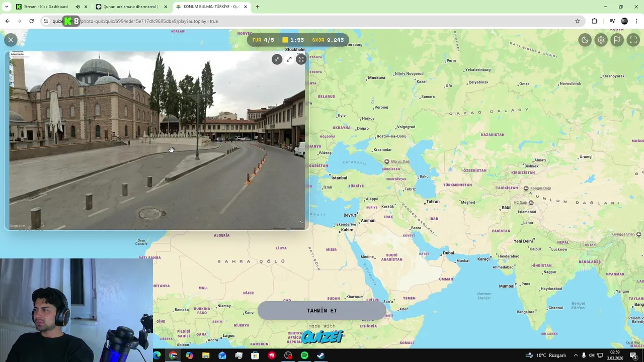Click the SKOR 9.245 score display

click(328, 40)
